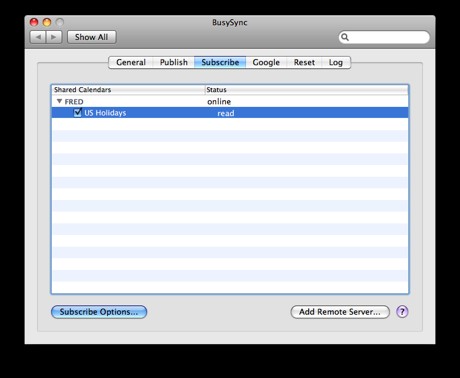View the Log tab

point(336,62)
